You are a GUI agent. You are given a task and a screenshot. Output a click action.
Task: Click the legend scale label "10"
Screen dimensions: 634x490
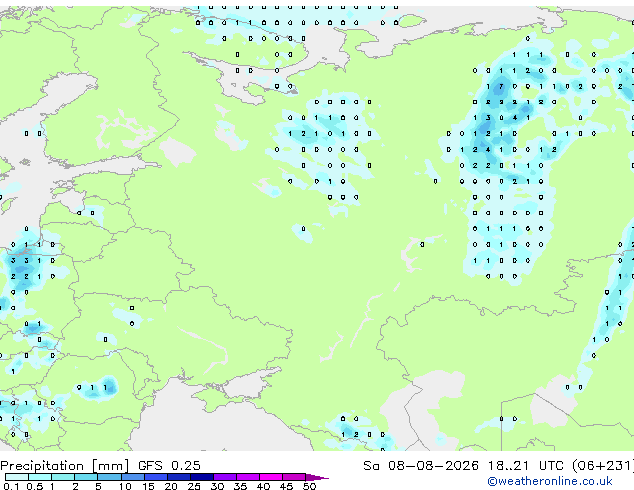[x=125, y=486]
